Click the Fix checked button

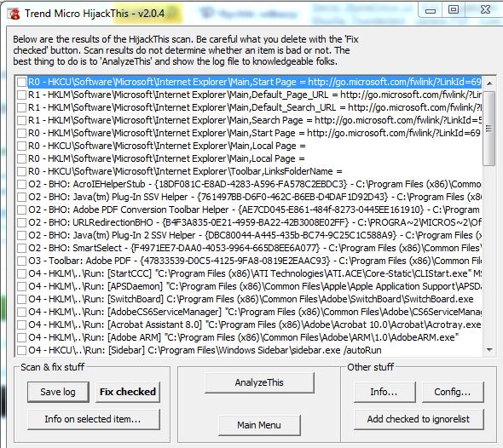pyautogui.click(x=127, y=392)
